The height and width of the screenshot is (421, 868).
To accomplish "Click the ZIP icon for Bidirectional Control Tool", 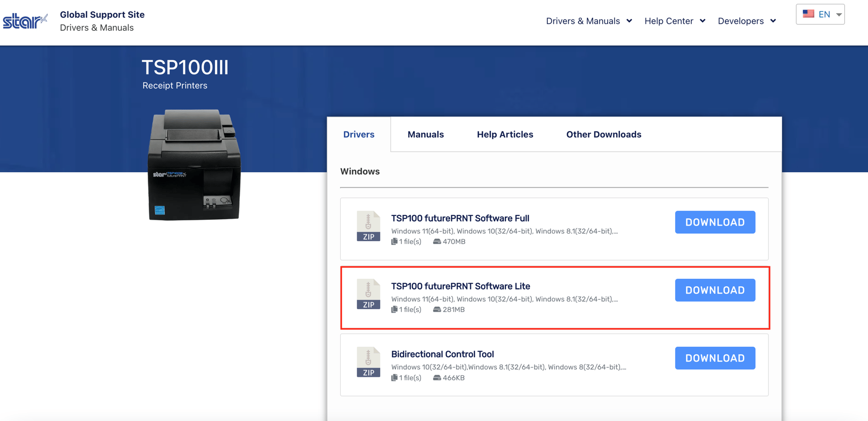I will [x=368, y=362].
